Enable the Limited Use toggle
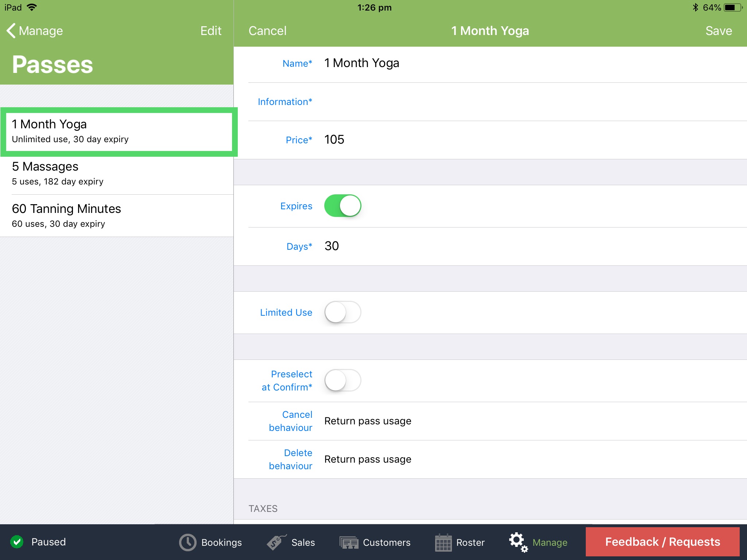The height and width of the screenshot is (560, 747). tap(342, 312)
